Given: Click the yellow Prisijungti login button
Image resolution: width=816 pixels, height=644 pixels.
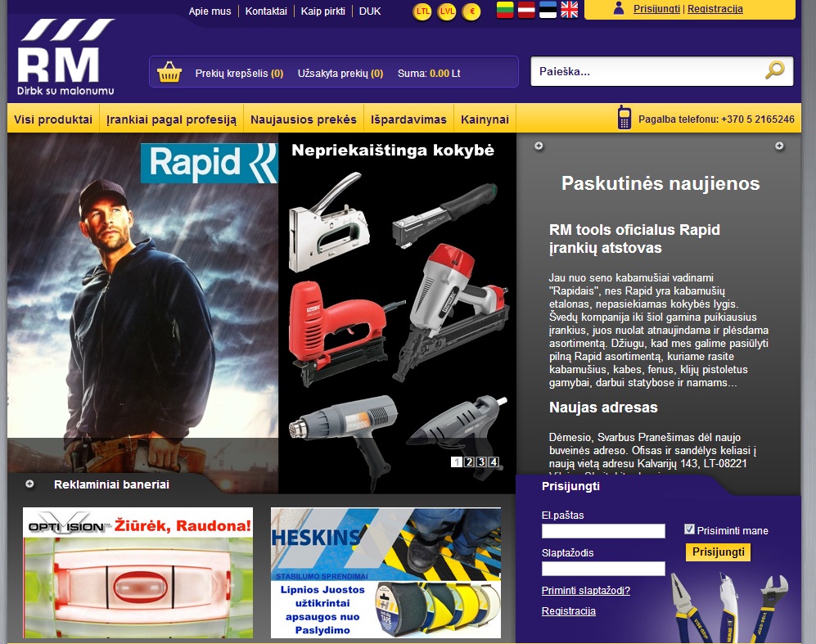Looking at the screenshot, I should point(718,552).
